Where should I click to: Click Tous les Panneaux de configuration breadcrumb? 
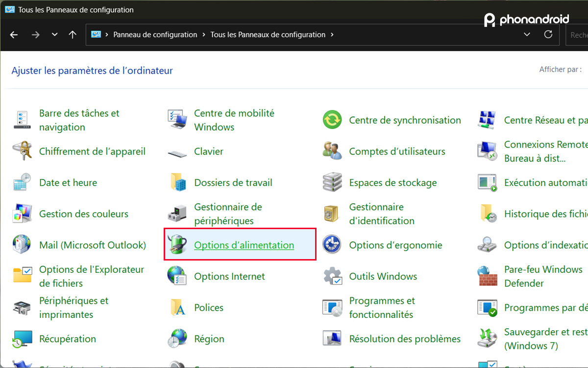(x=268, y=35)
